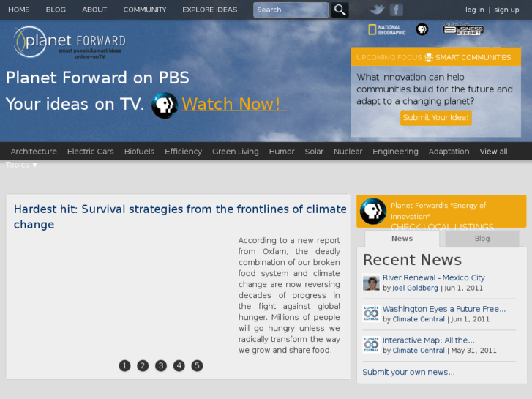
Task: Click Joel Goldberg's avatar thumbnail
Action: point(371,283)
